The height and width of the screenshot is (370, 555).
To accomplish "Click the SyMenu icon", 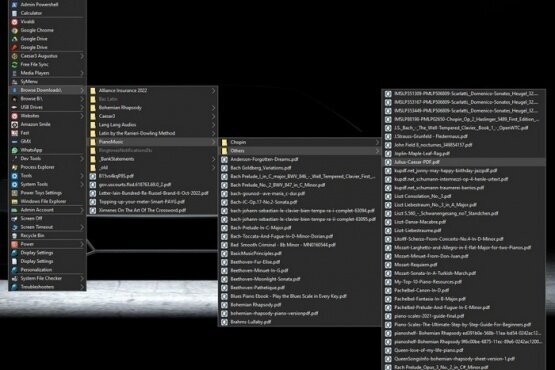I will [x=15, y=81].
